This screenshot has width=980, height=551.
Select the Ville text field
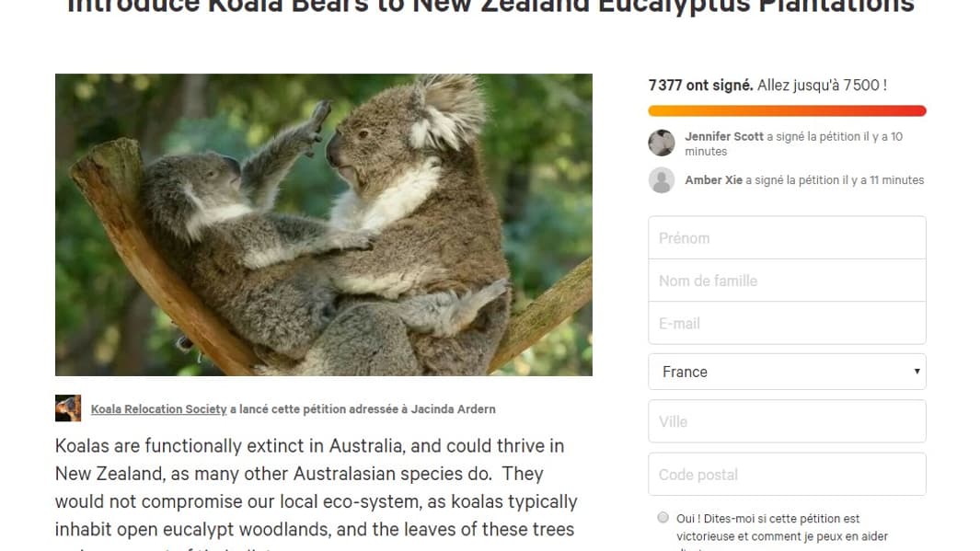787,421
